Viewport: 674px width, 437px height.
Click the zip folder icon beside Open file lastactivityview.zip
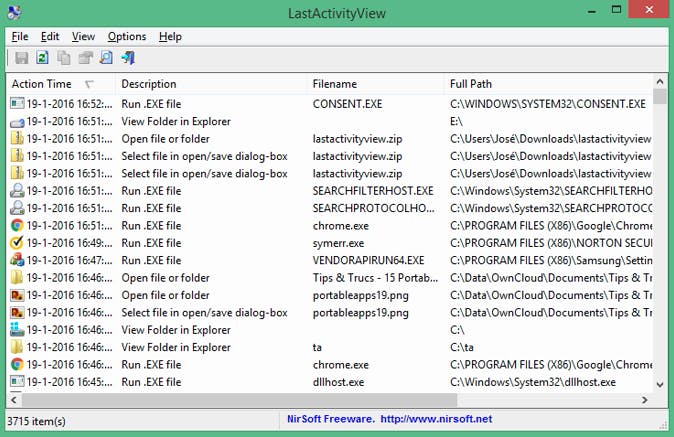click(x=17, y=139)
